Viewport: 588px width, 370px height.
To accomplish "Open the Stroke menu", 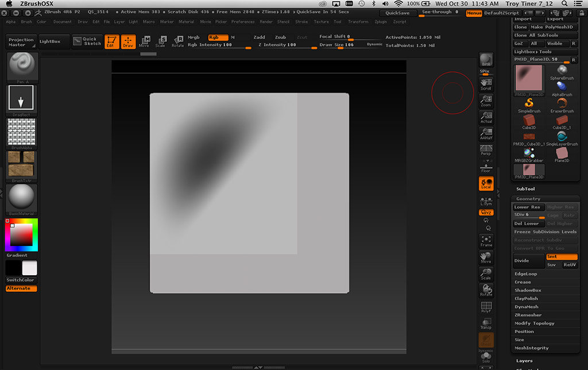I will [301, 22].
